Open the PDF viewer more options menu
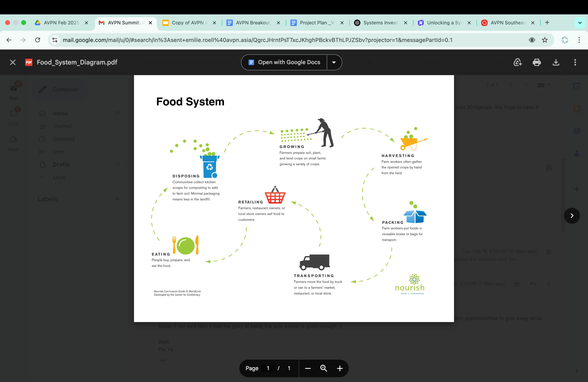Screen dimensions: 588x382 click(575, 62)
